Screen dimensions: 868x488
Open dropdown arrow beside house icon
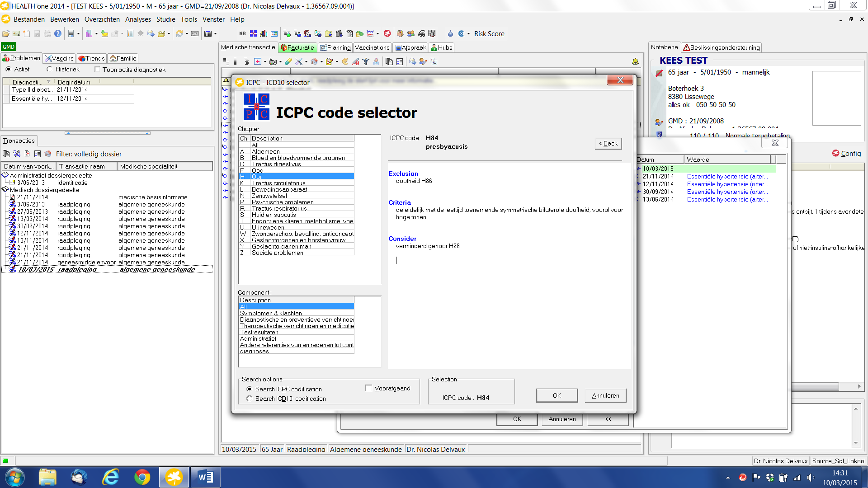coord(321,62)
